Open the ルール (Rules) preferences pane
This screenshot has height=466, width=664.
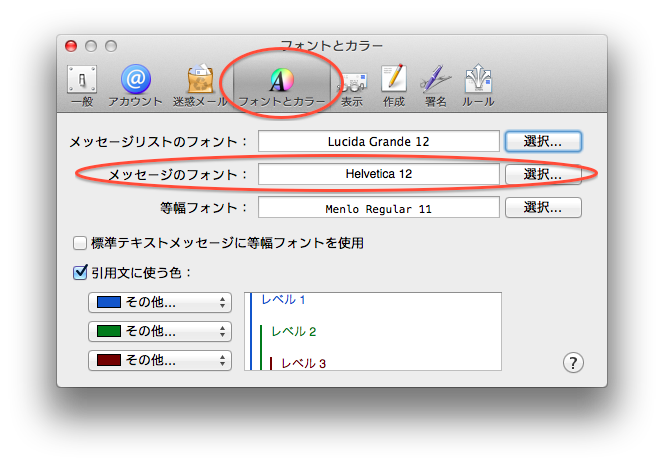click(x=479, y=85)
